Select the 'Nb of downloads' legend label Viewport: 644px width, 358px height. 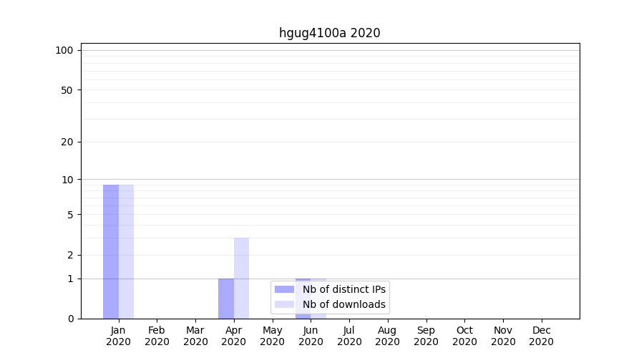click(x=343, y=304)
